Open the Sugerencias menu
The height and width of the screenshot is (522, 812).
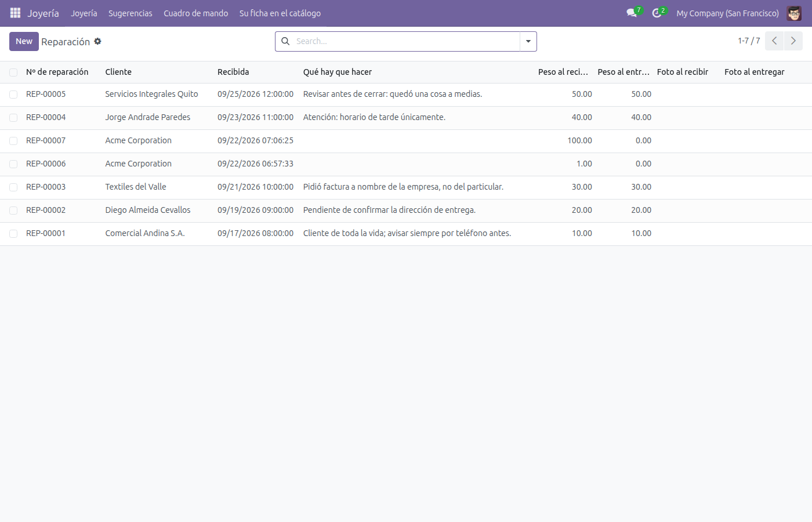tap(130, 13)
